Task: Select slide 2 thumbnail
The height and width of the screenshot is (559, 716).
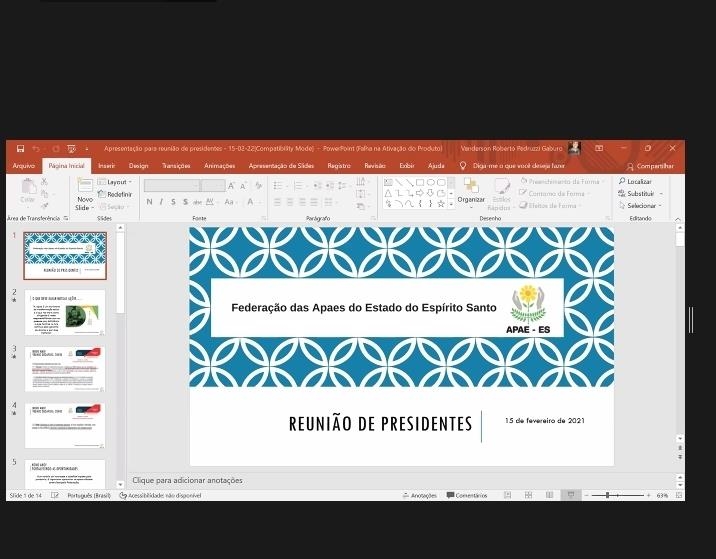Action: pyautogui.click(x=65, y=312)
